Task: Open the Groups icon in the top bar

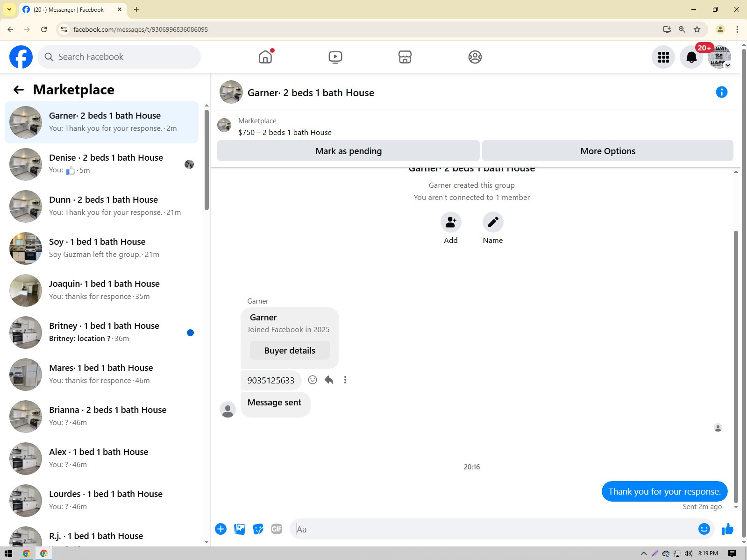Action: [x=475, y=57]
